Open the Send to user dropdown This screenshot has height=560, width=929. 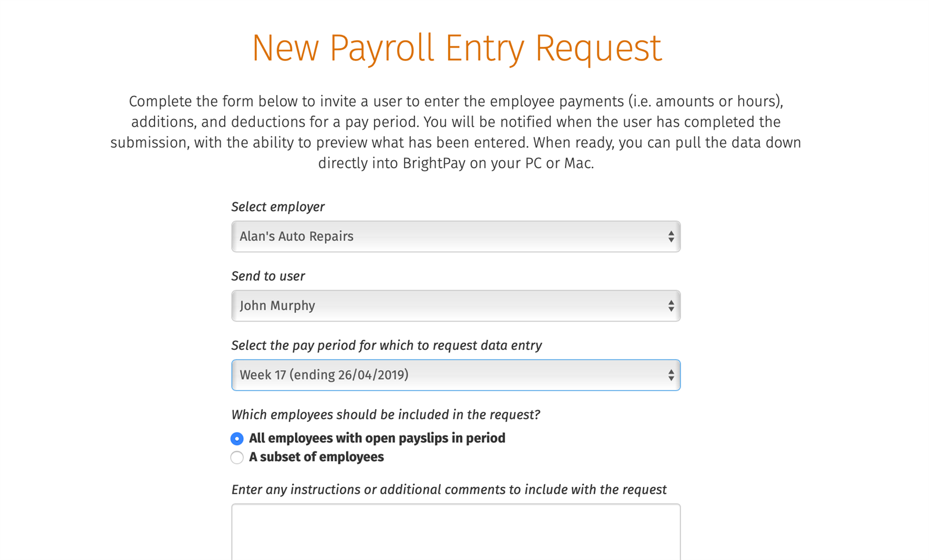tap(456, 306)
